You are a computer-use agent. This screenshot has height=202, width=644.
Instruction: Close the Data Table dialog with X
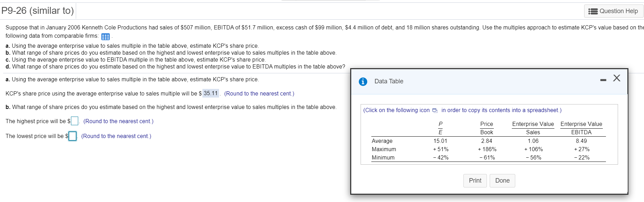click(x=616, y=78)
